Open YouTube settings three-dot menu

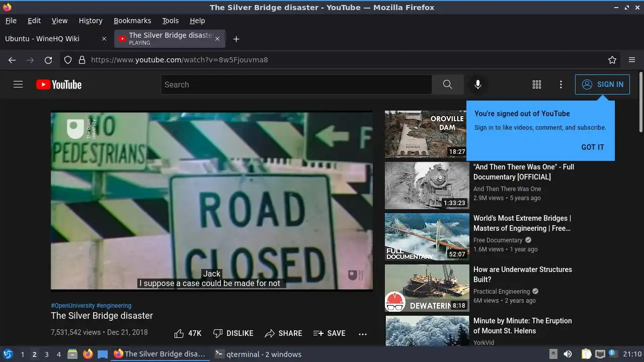561,84
